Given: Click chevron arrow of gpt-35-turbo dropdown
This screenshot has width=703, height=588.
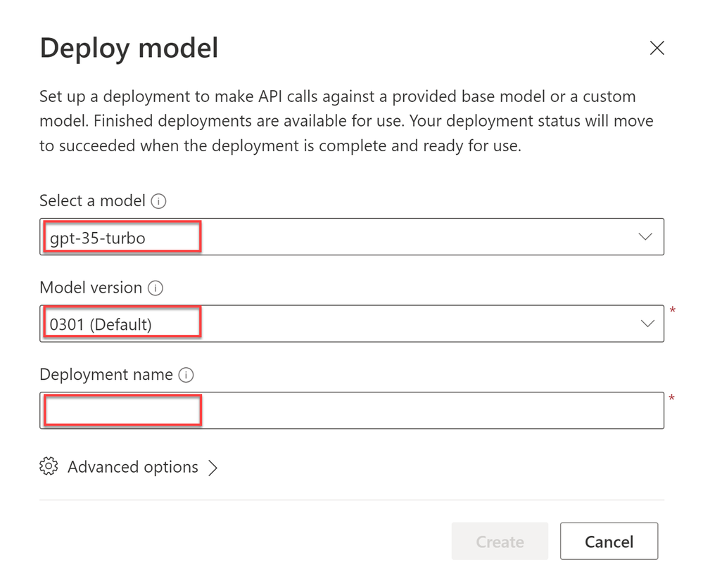Looking at the screenshot, I should pyautogui.click(x=645, y=236).
